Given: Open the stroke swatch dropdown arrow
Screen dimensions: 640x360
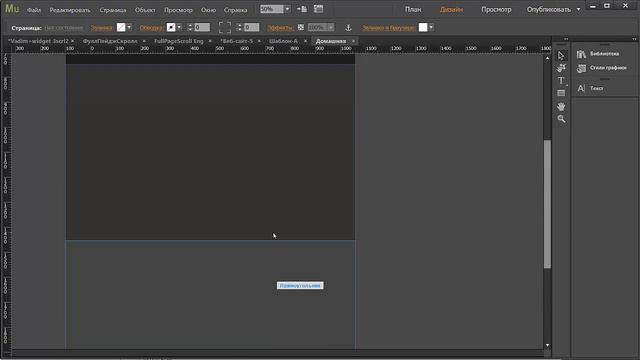Looking at the screenshot, I should click(x=179, y=27).
